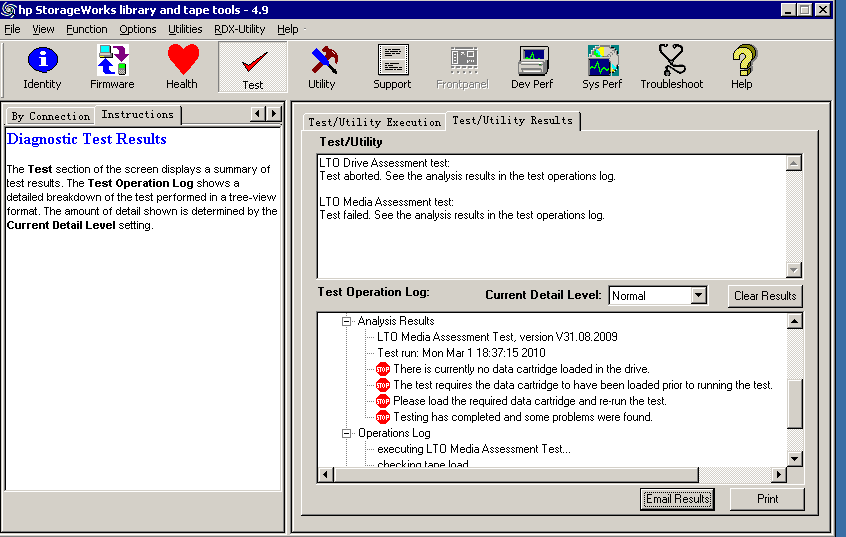Open the Current Detail Level dropdown
The image size is (846, 537).
[698, 296]
